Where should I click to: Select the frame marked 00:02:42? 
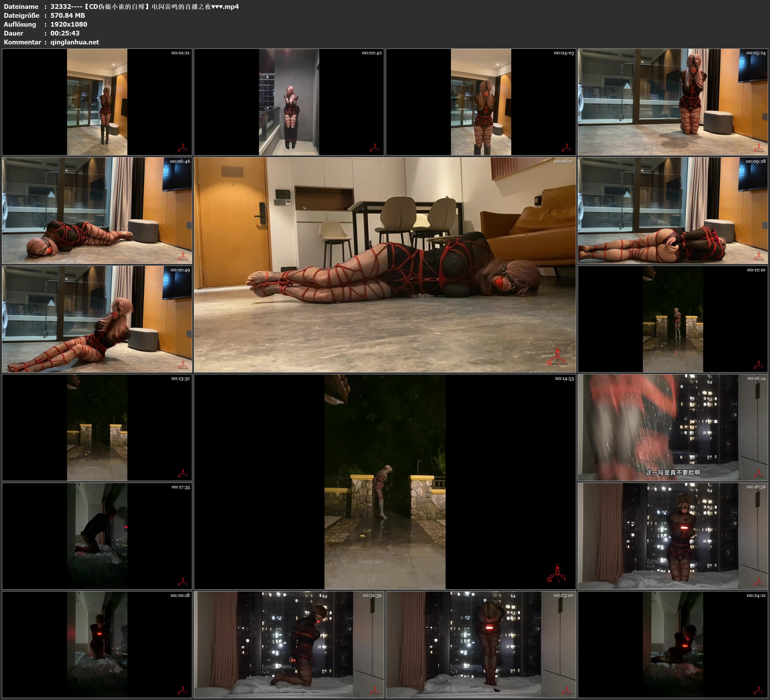click(289, 102)
